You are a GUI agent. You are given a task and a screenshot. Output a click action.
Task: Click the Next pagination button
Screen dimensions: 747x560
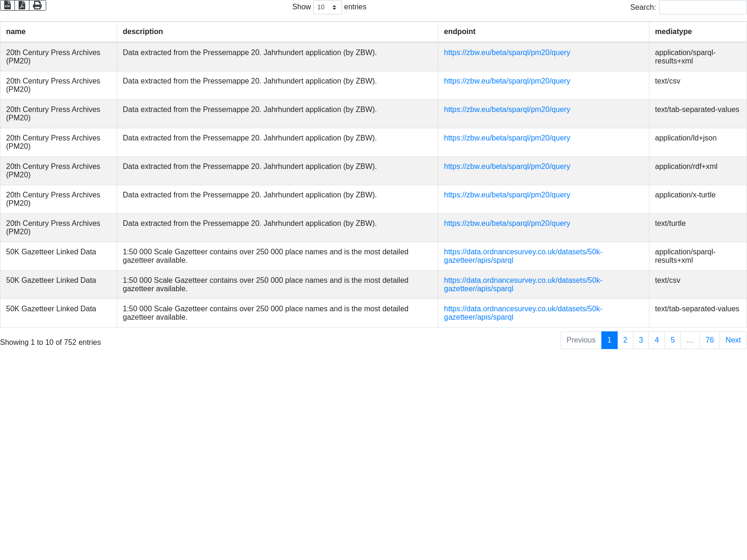733,340
